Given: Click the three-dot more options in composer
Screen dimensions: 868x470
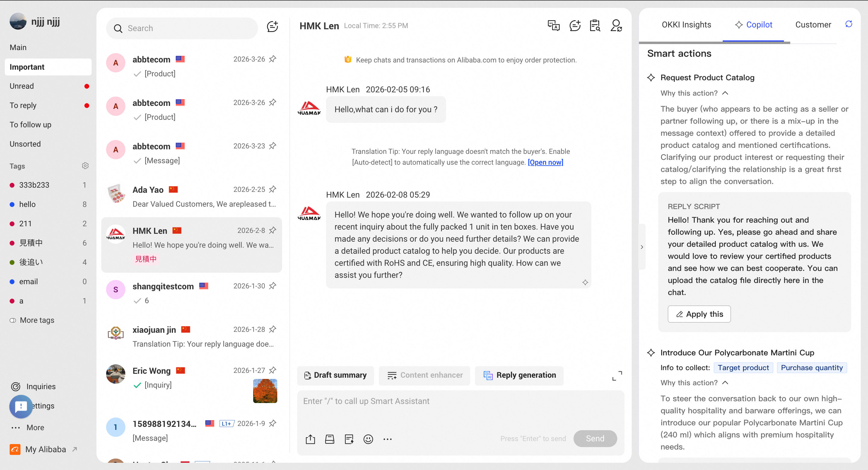Looking at the screenshot, I should (388, 439).
